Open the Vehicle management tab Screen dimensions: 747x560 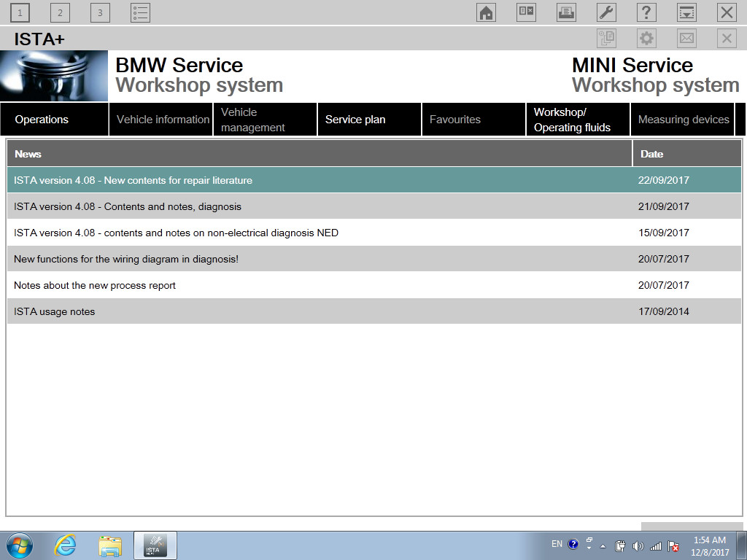click(266, 120)
